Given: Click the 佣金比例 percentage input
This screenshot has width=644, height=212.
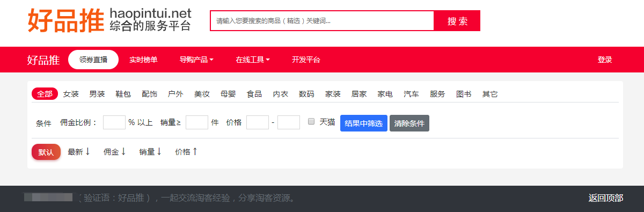Looking at the screenshot, I should coord(114,122).
